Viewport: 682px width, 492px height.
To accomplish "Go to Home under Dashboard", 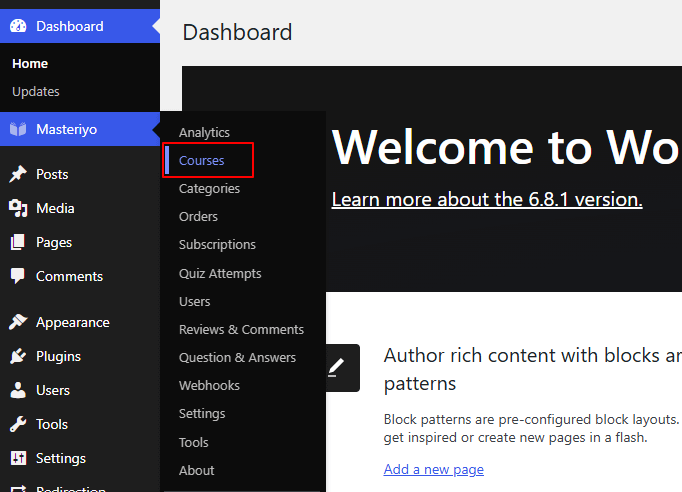I will tap(30, 64).
